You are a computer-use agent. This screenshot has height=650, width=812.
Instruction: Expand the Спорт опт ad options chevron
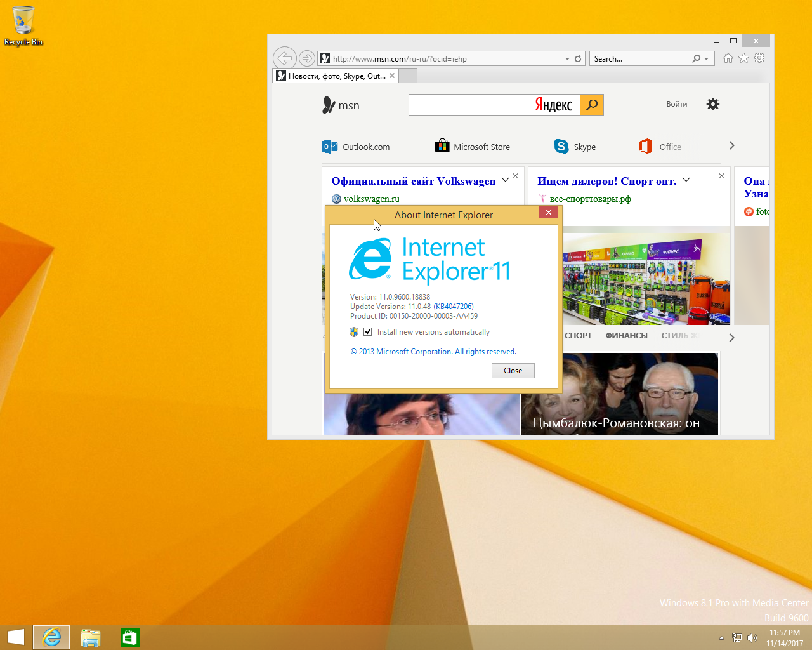(686, 180)
